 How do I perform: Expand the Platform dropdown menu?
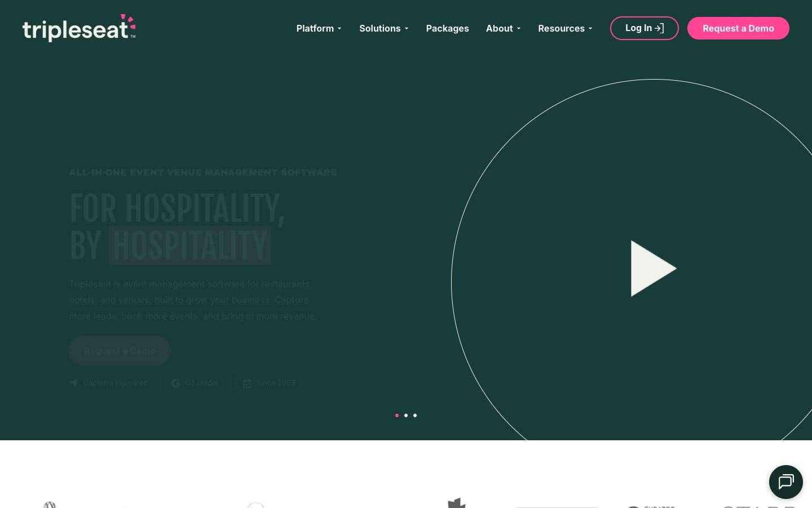coord(319,28)
